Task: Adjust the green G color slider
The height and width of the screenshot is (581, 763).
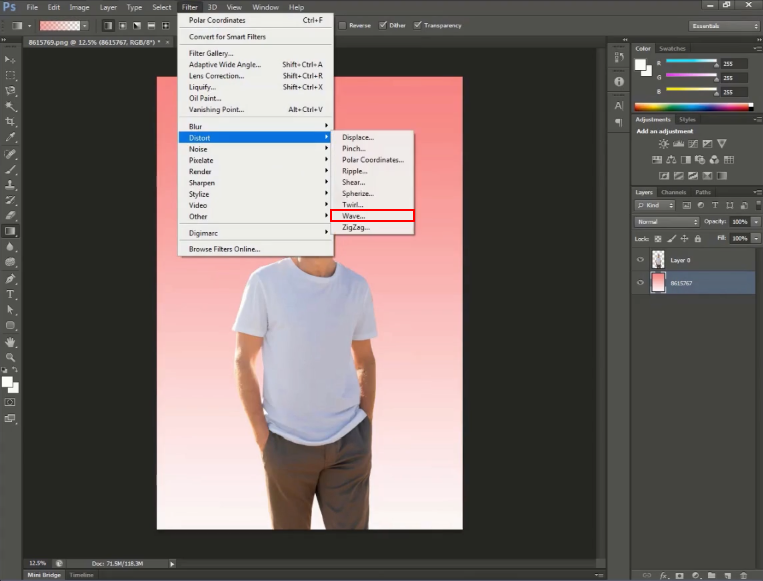Action: [x=691, y=77]
